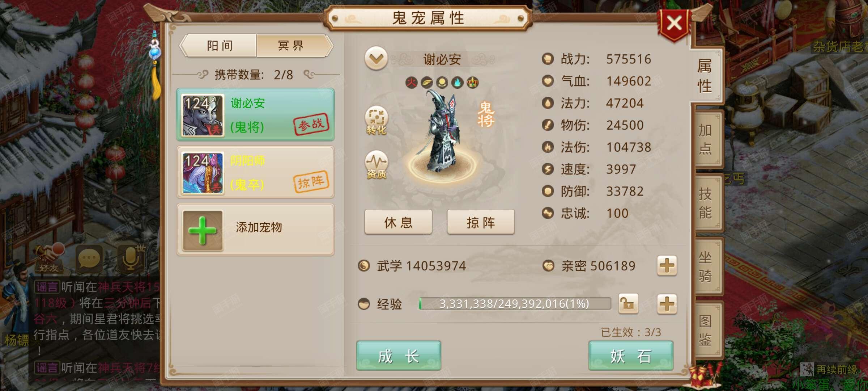
Task: Click the experience progress bar
Action: [515, 304]
